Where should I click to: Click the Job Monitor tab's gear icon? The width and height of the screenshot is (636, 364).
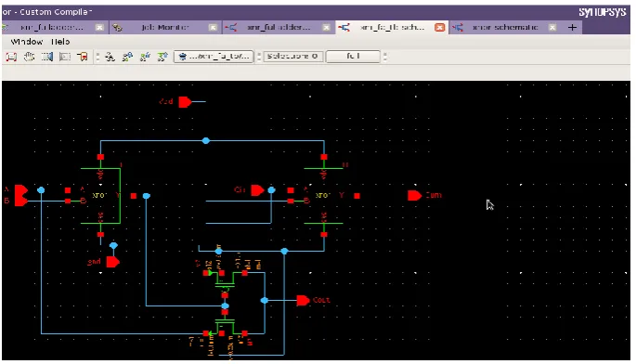(x=117, y=28)
